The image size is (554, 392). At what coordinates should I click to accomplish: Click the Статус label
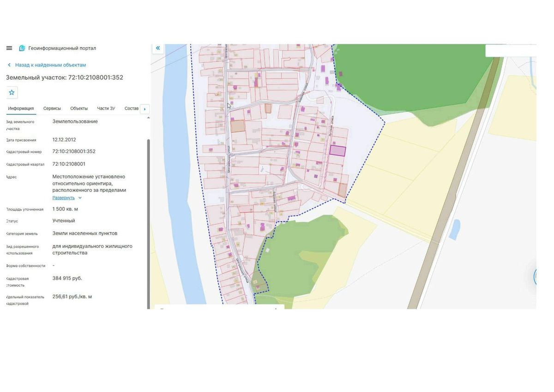pyautogui.click(x=12, y=221)
